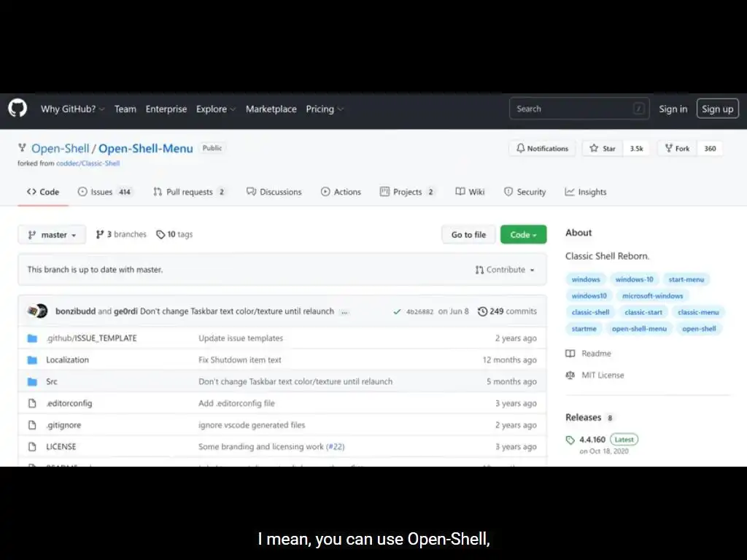The height and width of the screenshot is (560, 747).
Task: Focus the GitHub Search input field
Action: (578, 109)
